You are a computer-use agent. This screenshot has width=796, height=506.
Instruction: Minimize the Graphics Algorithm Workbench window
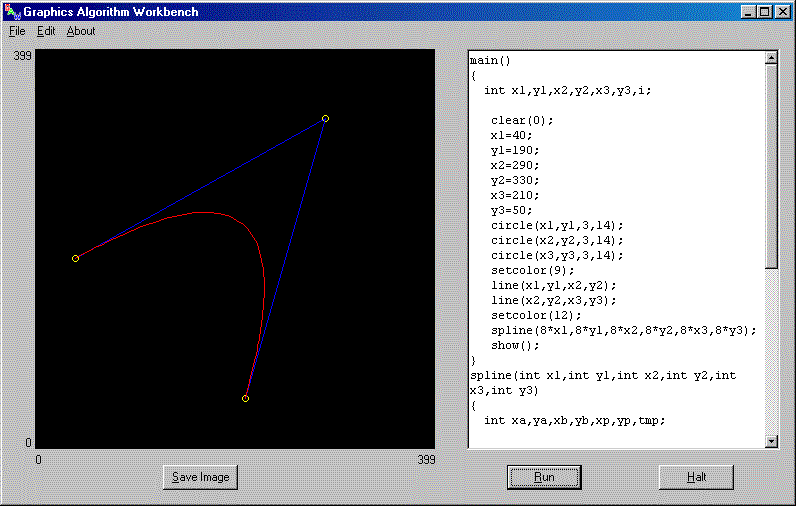coord(748,12)
